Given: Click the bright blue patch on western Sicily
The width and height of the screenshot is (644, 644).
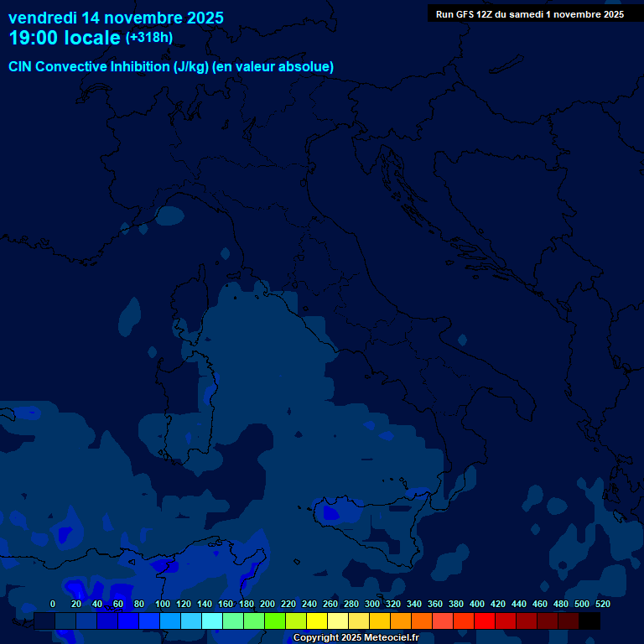Looking at the screenshot, I should tap(331, 512).
